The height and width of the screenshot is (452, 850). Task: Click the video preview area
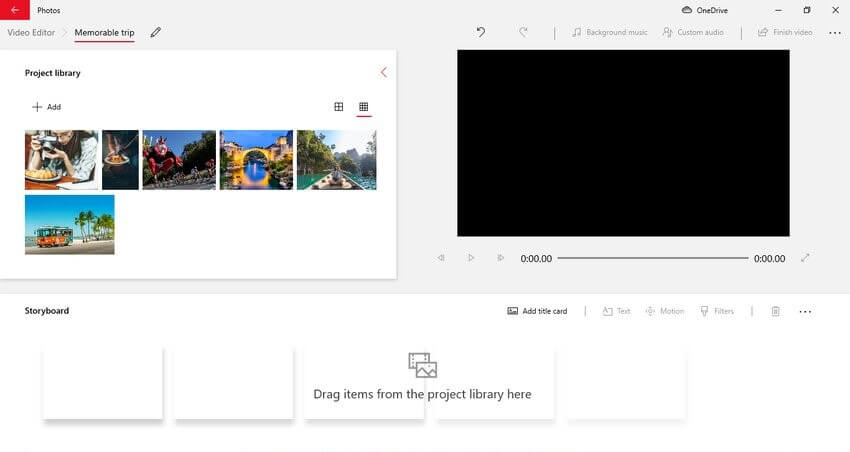[x=623, y=143]
